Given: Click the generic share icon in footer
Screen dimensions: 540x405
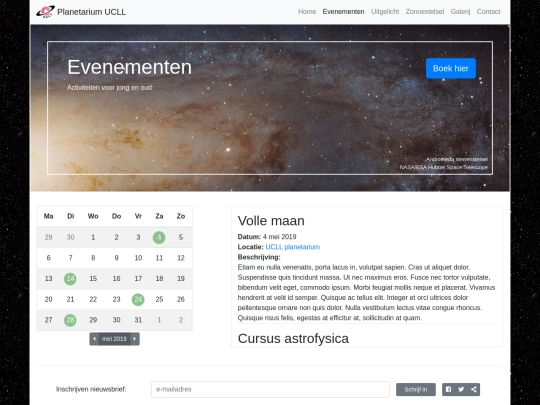Looking at the screenshot, I should (x=474, y=390).
